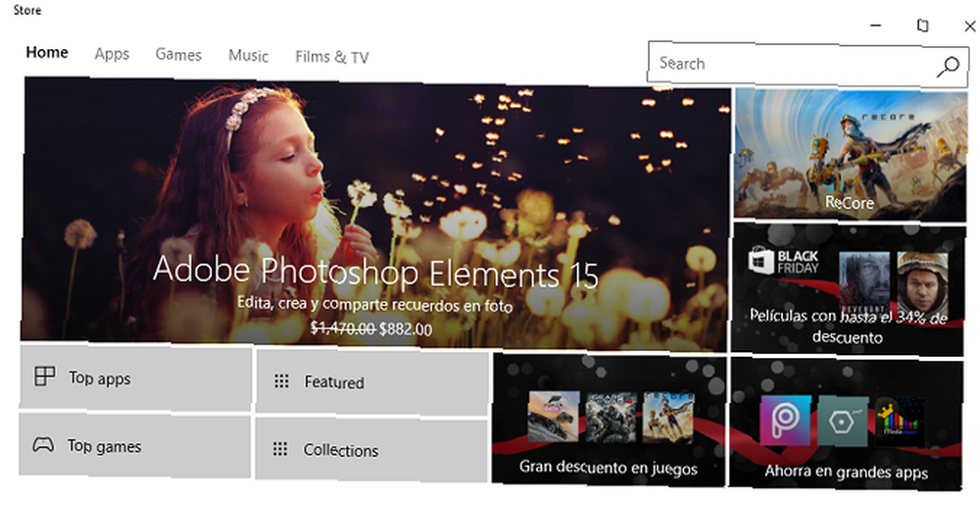Screen dimensions: 980x506
Task: Open the Adobe Photoshop Elements 15 banner
Action: tap(375, 213)
